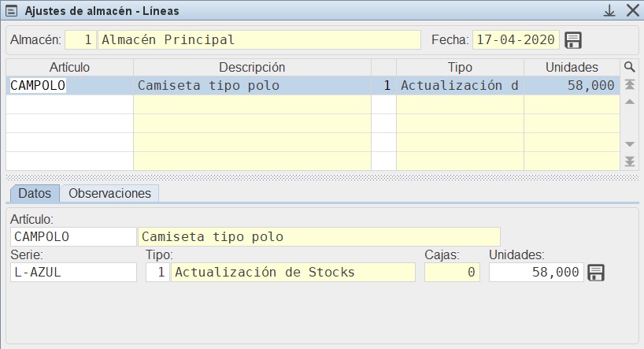Image resolution: width=644 pixels, height=349 pixels.
Task: Click the save icon beside the Unidades field
Action: [x=596, y=273]
